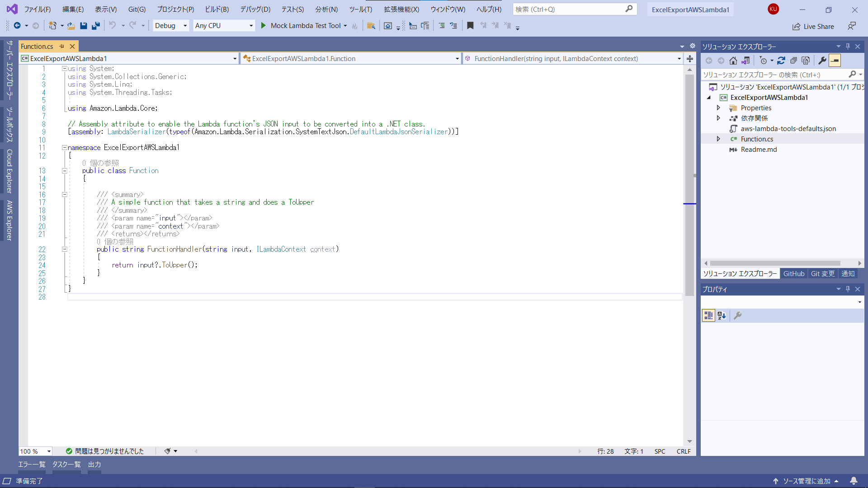This screenshot has width=868, height=488.
Task: Open the Properties wrench icon in Solution Explorer
Action: (x=822, y=61)
